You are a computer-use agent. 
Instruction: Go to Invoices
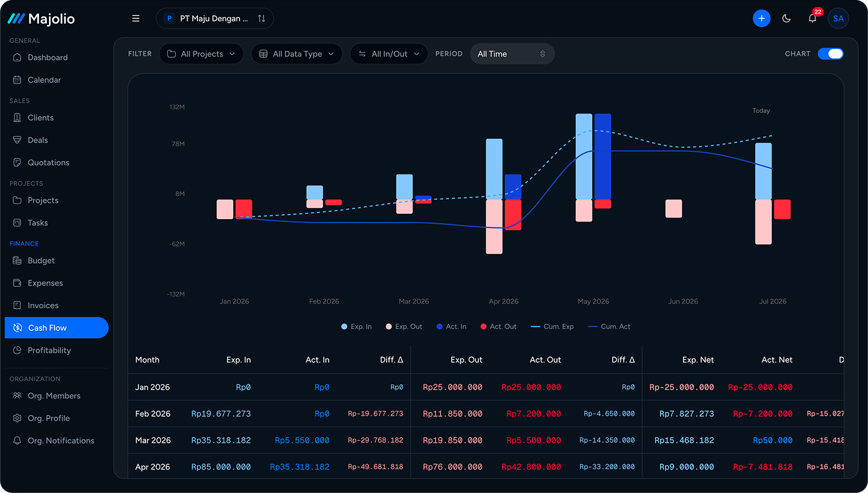[57, 306]
